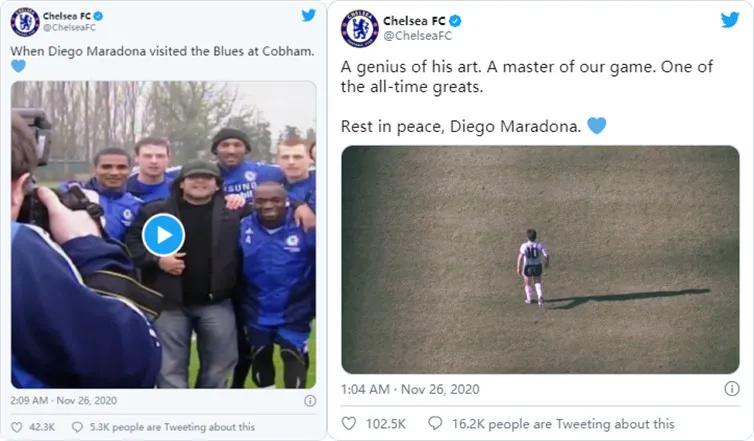Image resolution: width=754 pixels, height=441 pixels.
Task: Open Chelsea FC crest on right tweet
Action: (359, 27)
